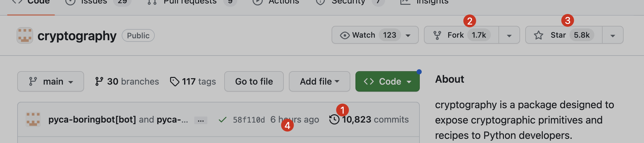The height and width of the screenshot is (143, 644).
Task: Click the pyca-boringbot author avatar
Action: click(33, 119)
